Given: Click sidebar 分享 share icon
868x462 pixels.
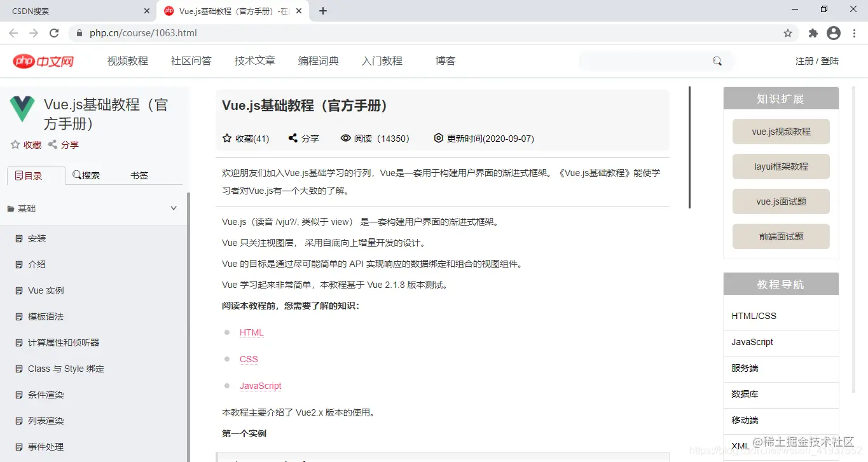Looking at the screenshot, I should (x=53, y=145).
